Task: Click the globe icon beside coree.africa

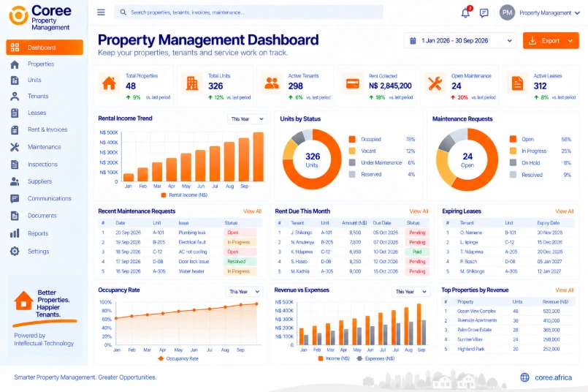Action: tap(525, 377)
